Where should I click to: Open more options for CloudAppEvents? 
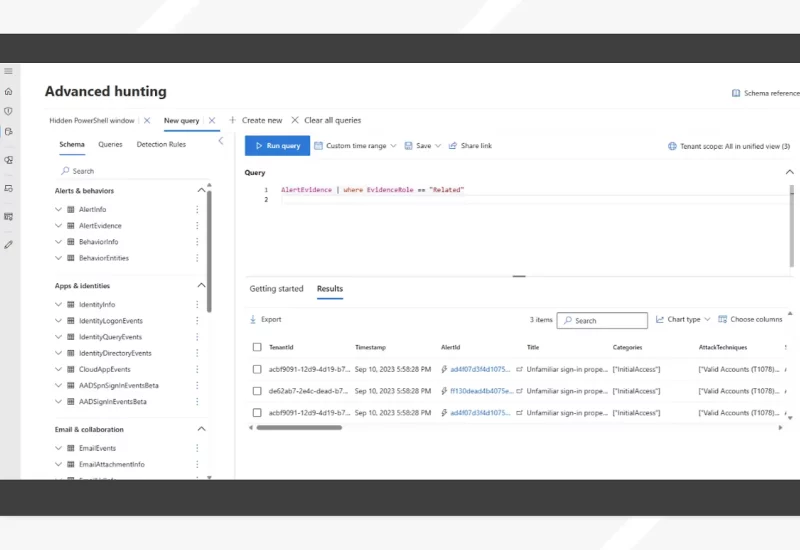point(197,369)
